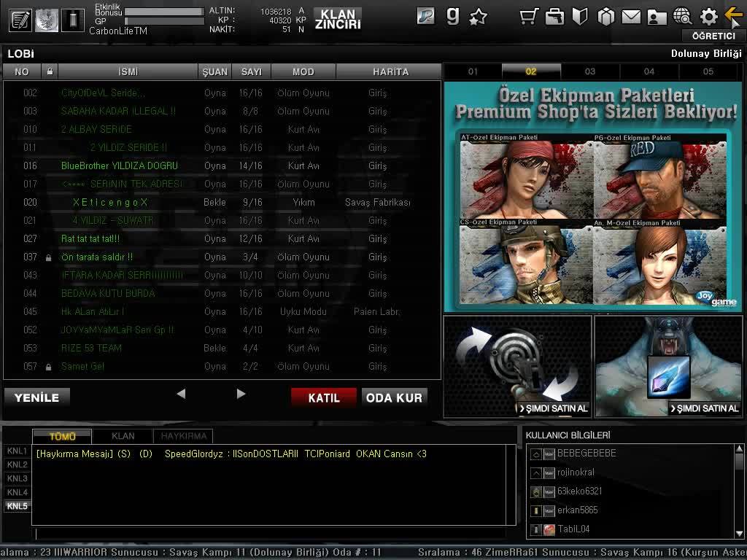The height and width of the screenshot is (560, 747).
Task: Open the shopping cart shop icon
Action: [529, 17]
